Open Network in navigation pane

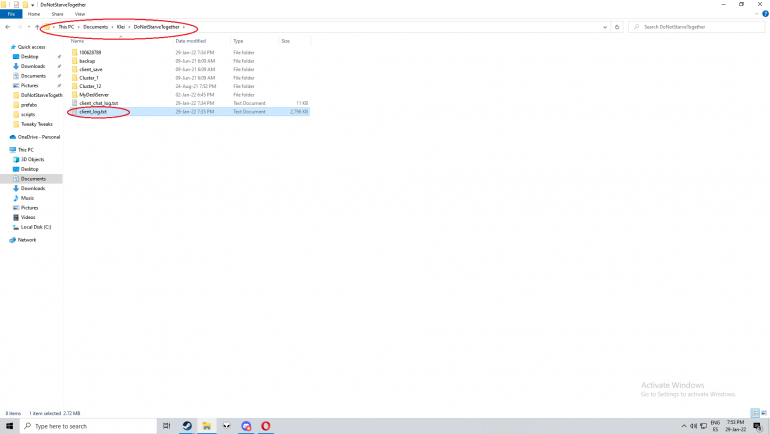pyautogui.click(x=27, y=240)
